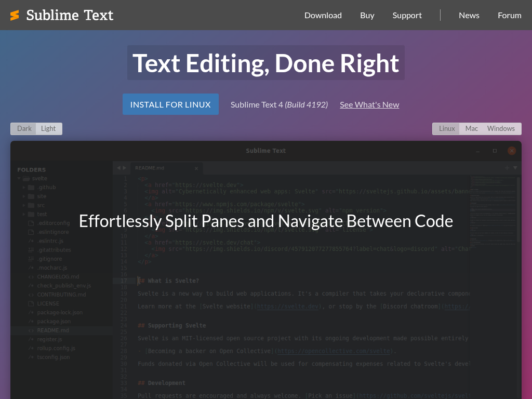Viewport: 532px width, 399px height.
Task: Click the new tab plus icon
Action: [507, 168]
